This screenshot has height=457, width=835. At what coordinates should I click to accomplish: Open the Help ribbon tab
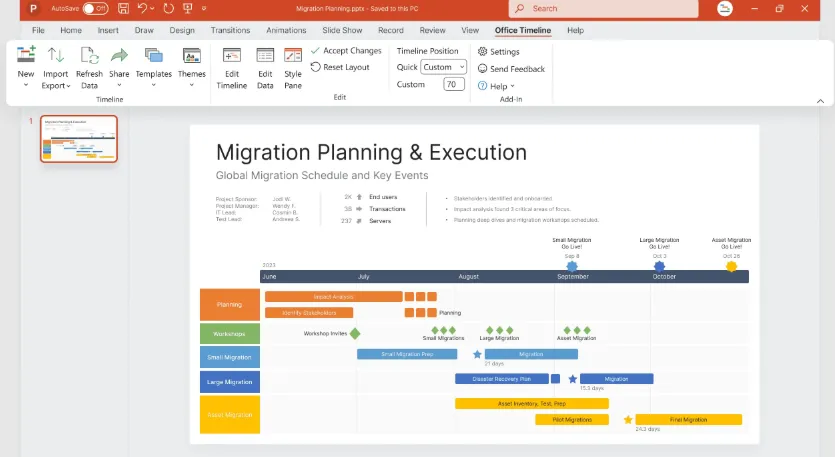(x=575, y=30)
